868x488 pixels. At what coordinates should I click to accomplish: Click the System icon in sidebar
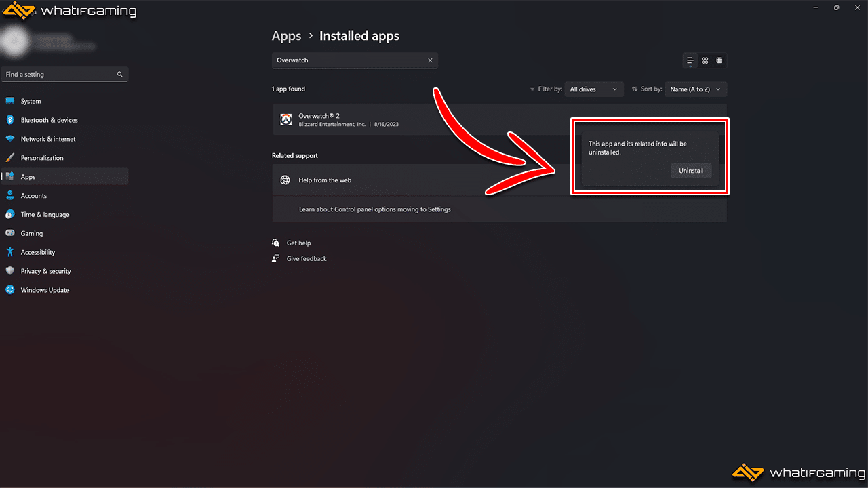pos(10,101)
